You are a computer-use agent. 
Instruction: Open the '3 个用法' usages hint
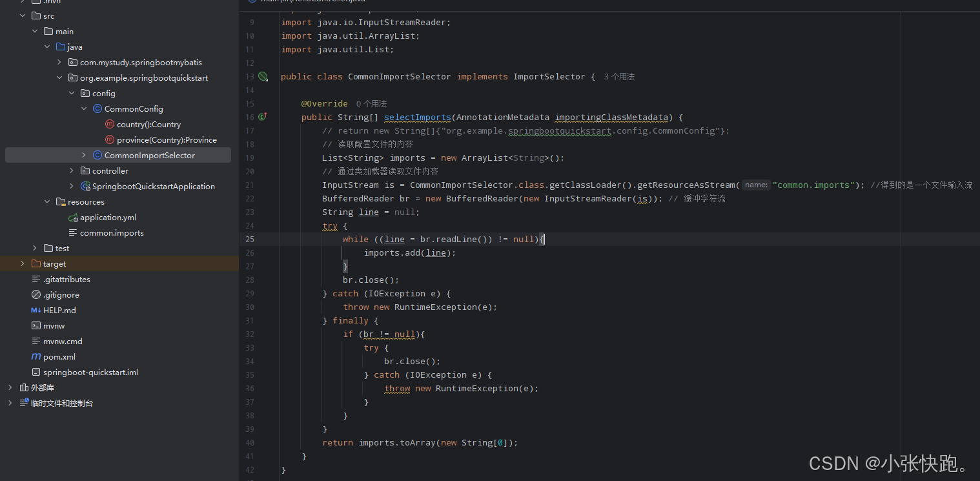pos(619,77)
